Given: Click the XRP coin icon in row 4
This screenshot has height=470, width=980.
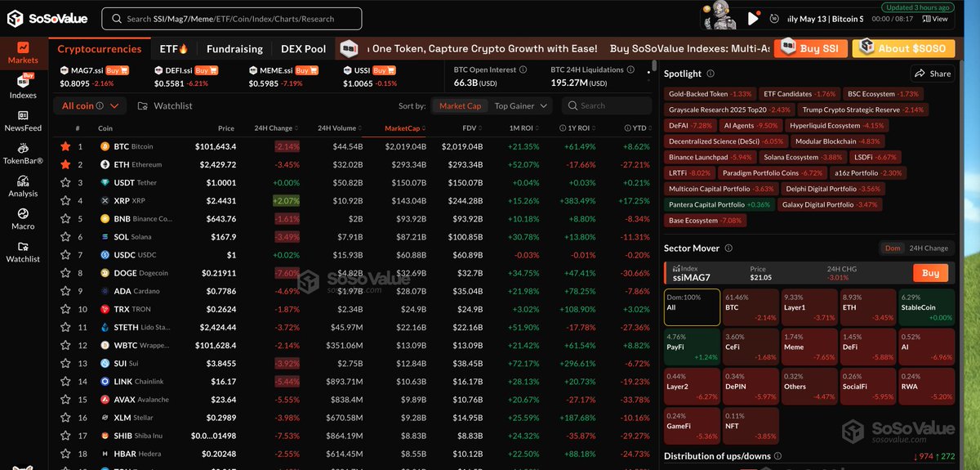Looking at the screenshot, I should click(x=105, y=200).
